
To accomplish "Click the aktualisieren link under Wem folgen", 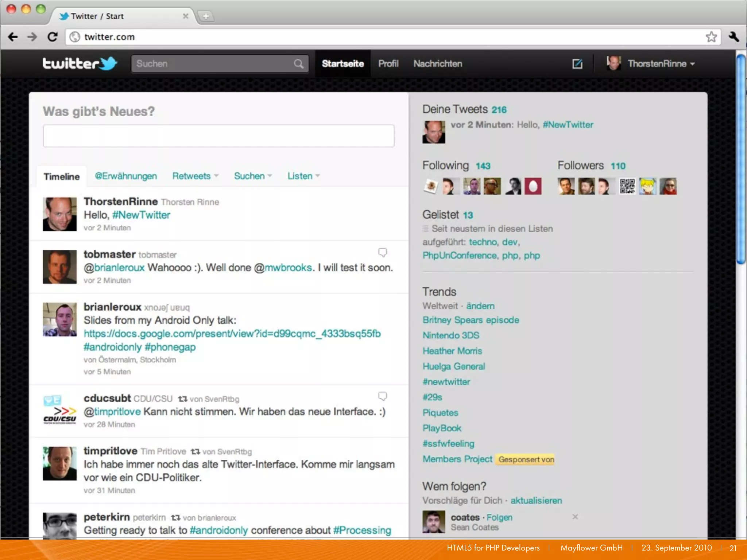I will [x=536, y=501].
